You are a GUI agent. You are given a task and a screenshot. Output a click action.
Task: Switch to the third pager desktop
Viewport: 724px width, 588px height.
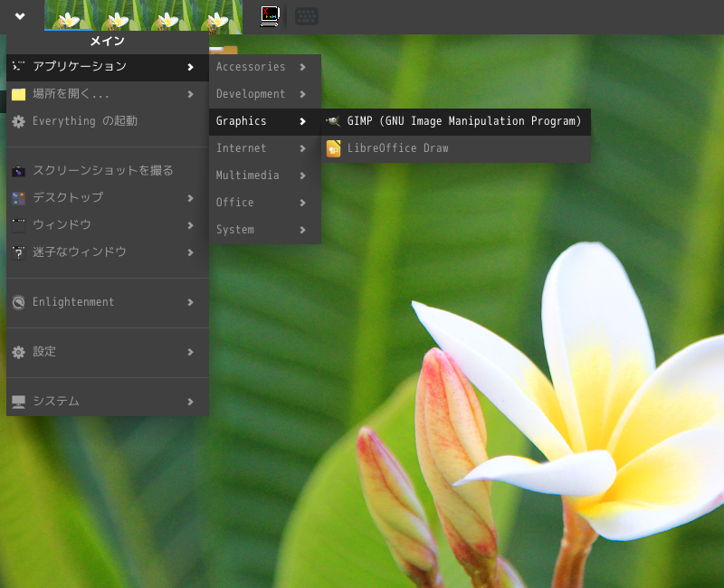coord(168,16)
